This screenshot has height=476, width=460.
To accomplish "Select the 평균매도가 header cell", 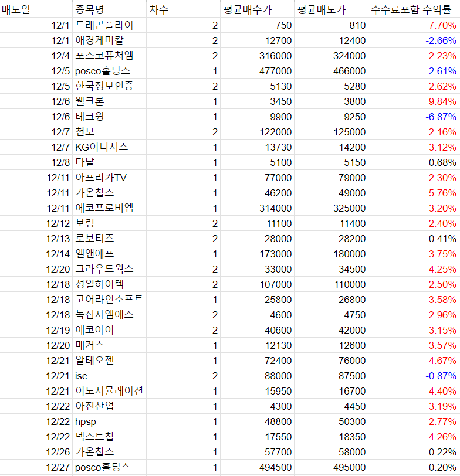I will [x=331, y=10].
